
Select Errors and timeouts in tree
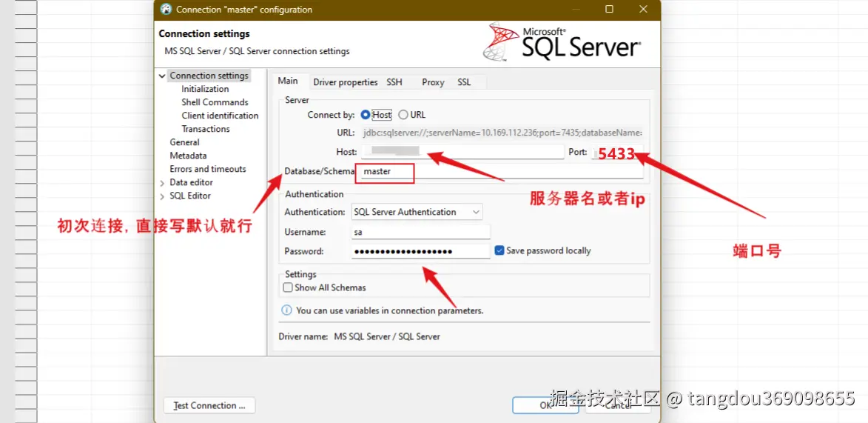point(208,169)
